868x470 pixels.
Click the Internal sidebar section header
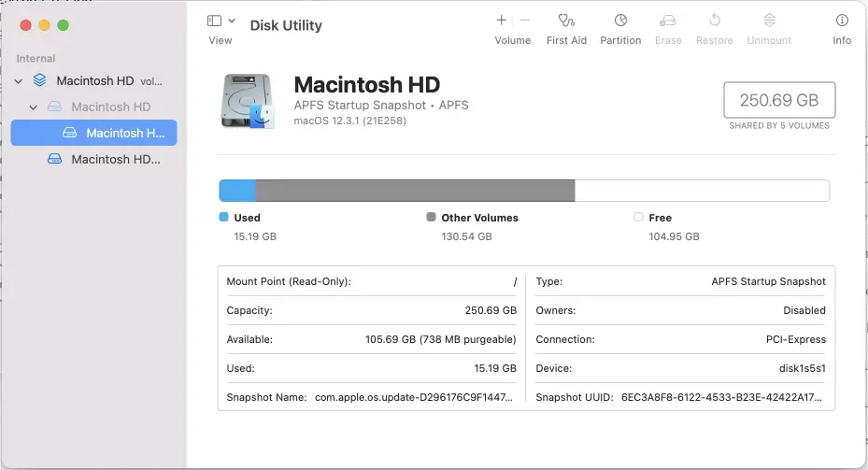tap(36, 59)
